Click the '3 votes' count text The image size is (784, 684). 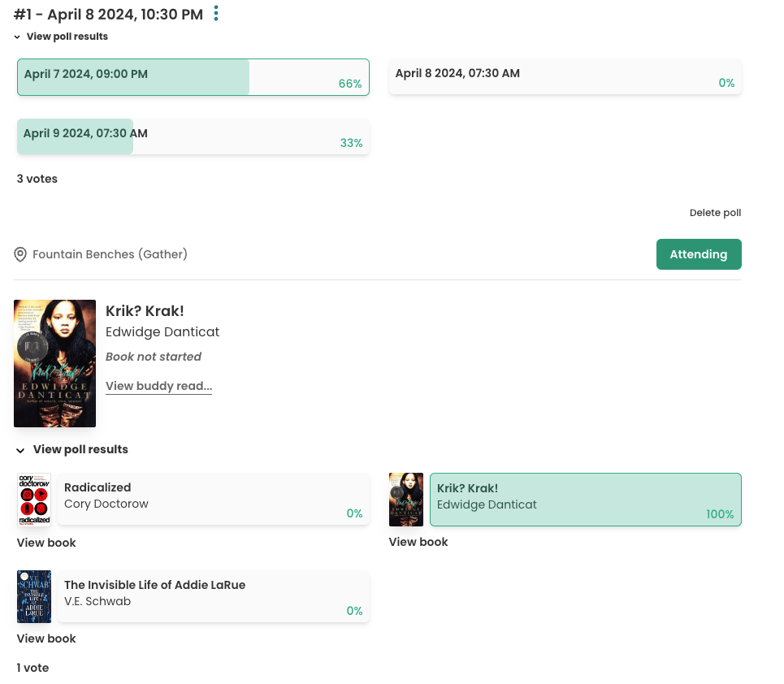(x=37, y=179)
